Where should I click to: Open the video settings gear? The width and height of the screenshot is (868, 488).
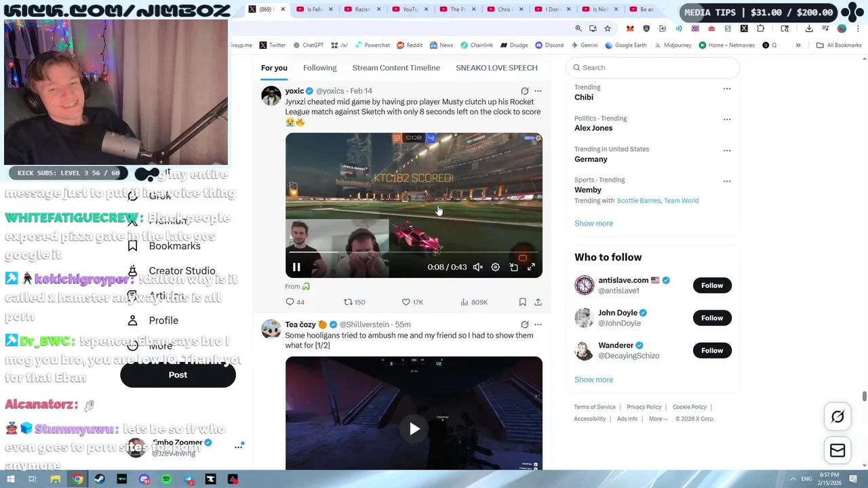tap(495, 267)
